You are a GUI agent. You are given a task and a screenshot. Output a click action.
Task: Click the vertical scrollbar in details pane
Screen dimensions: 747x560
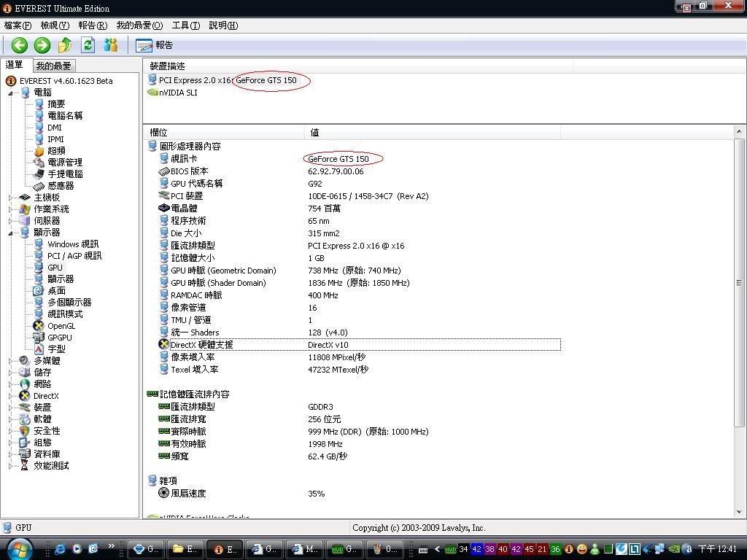[739, 283]
